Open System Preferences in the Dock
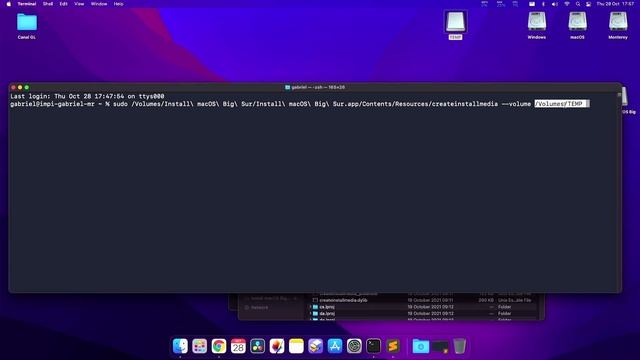Screen dimensions: 640x360 coord(354,346)
